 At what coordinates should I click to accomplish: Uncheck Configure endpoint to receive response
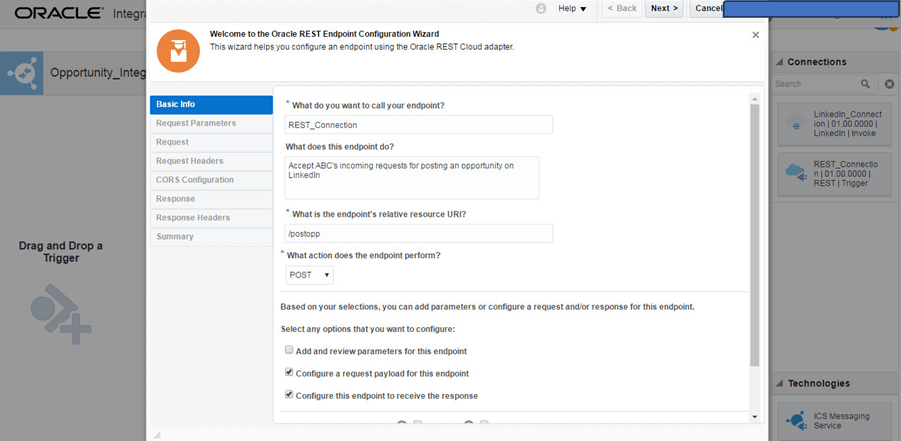point(289,395)
